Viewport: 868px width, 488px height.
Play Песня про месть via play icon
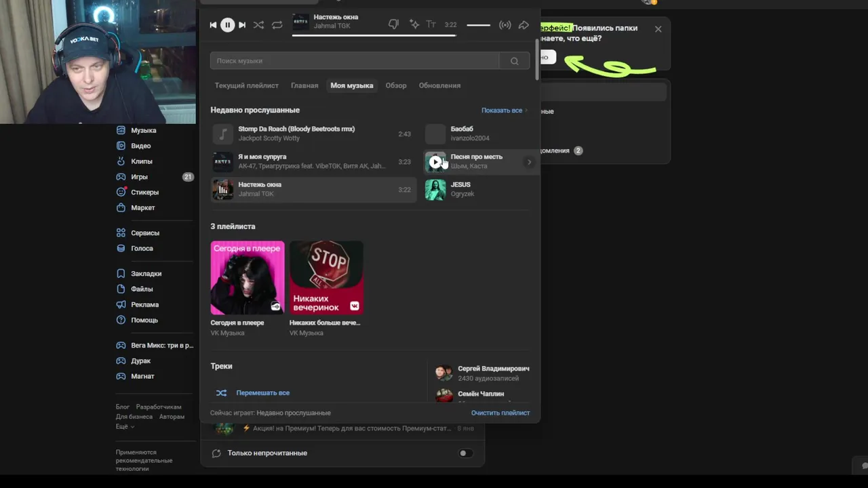tap(435, 162)
